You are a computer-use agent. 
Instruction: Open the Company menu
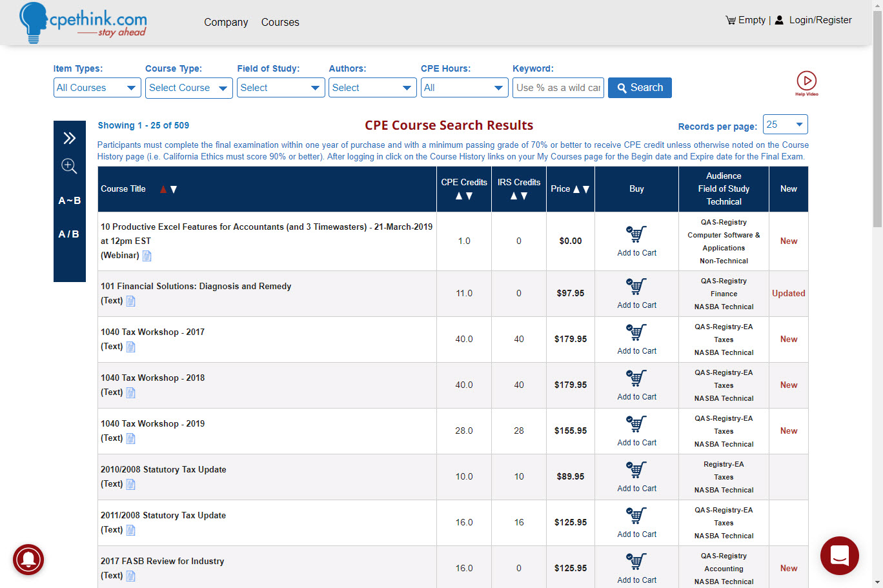click(x=226, y=22)
